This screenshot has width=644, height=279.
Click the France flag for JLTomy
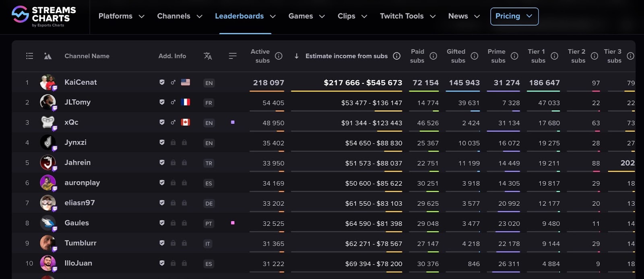tap(185, 102)
